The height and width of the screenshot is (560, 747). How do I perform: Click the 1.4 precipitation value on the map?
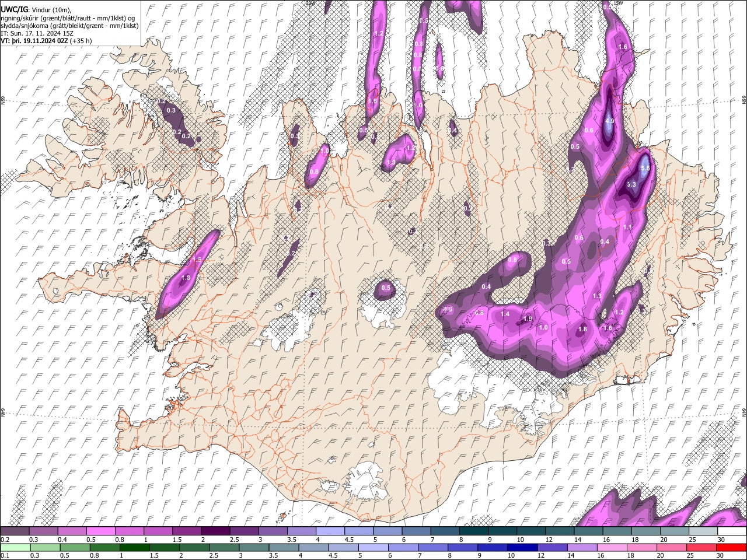point(505,314)
